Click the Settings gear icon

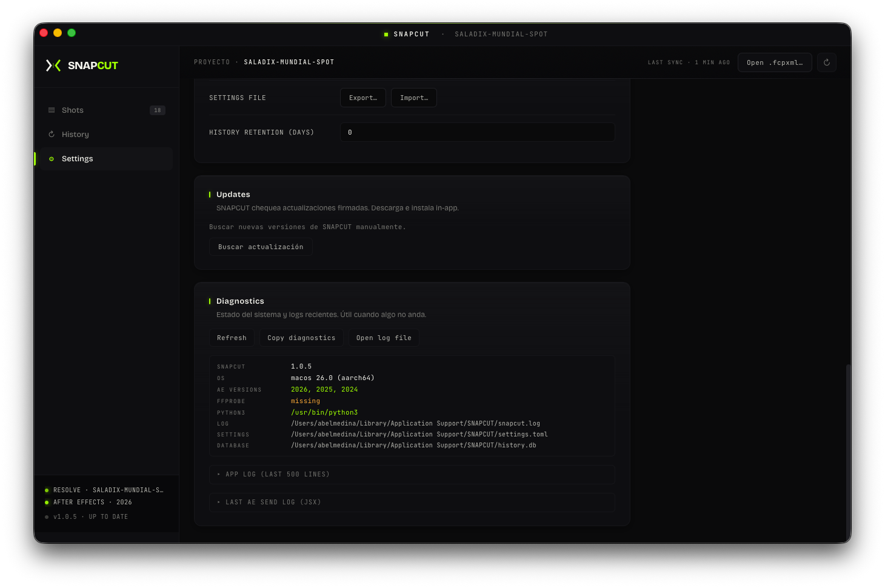tap(52, 159)
